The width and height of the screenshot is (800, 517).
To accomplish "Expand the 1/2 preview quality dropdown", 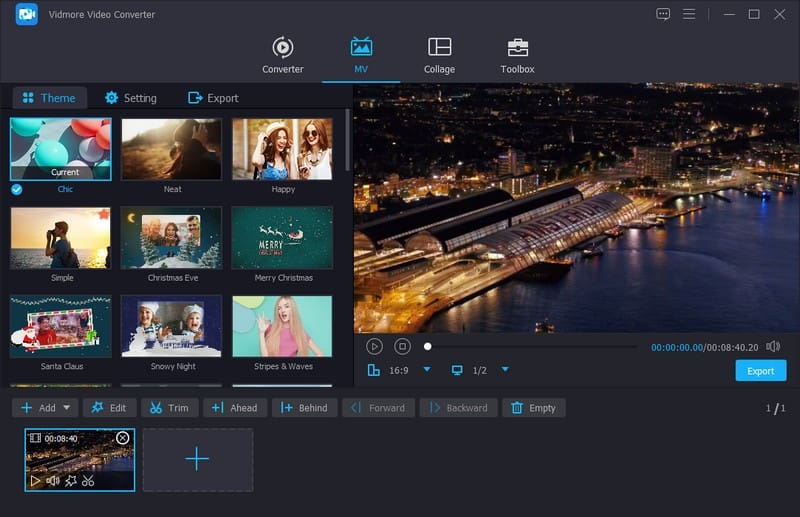I will [x=505, y=370].
